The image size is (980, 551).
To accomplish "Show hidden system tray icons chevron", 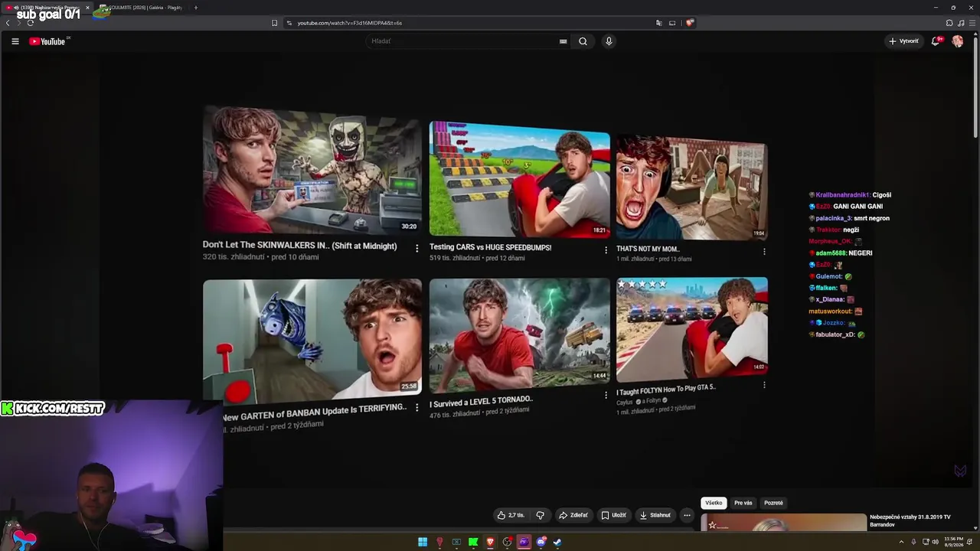I will click(x=901, y=542).
